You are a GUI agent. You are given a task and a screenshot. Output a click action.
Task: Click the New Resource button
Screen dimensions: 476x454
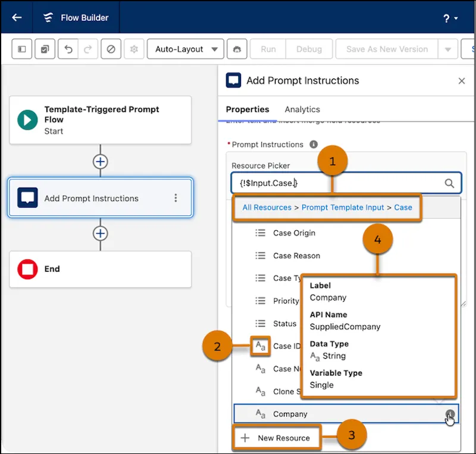[x=277, y=438]
